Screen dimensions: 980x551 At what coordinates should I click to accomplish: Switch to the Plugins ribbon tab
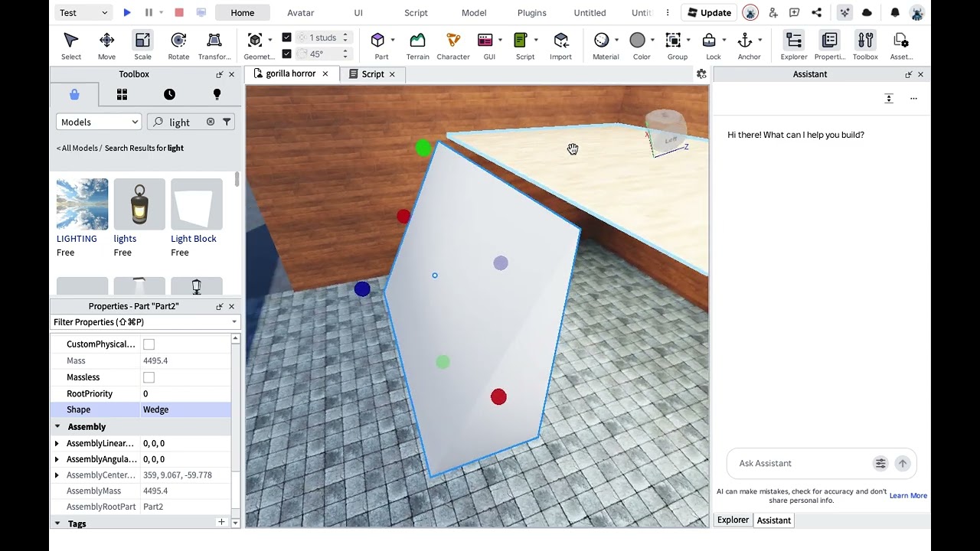[531, 12]
